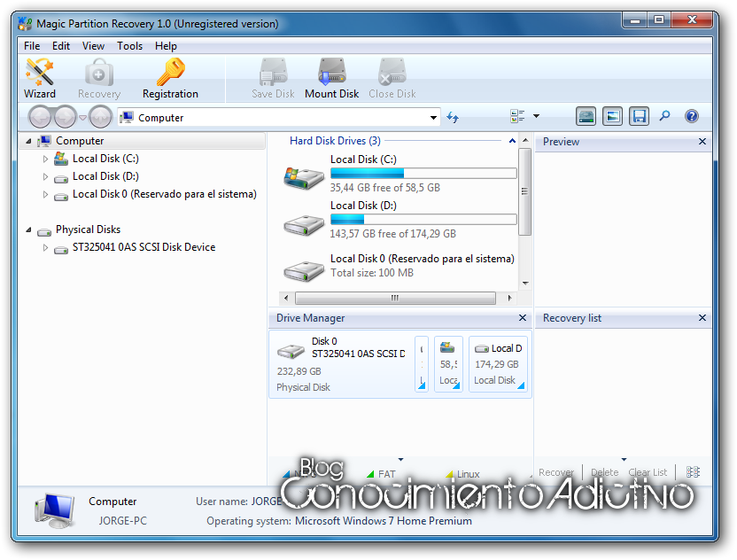Open the Computer address dropdown
Screen dimensions: 737x560
pyautogui.click(x=433, y=118)
